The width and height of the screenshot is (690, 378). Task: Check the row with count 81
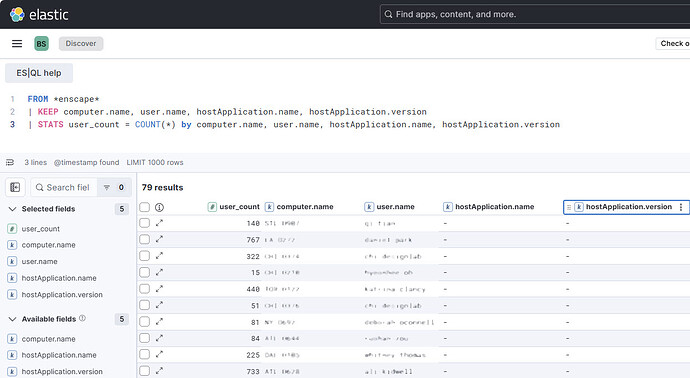[144, 322]
